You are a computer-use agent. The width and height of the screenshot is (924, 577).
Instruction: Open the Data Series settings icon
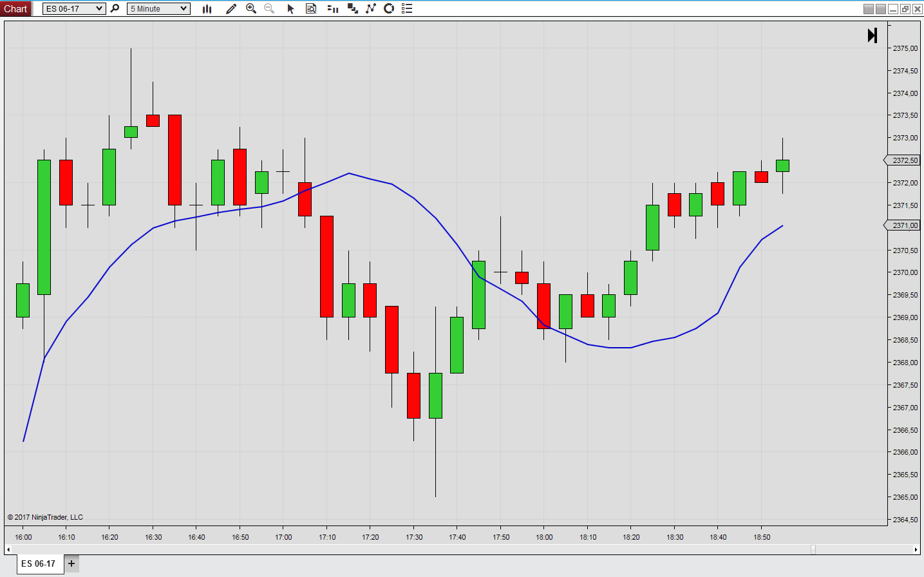(x=333, y=8)
